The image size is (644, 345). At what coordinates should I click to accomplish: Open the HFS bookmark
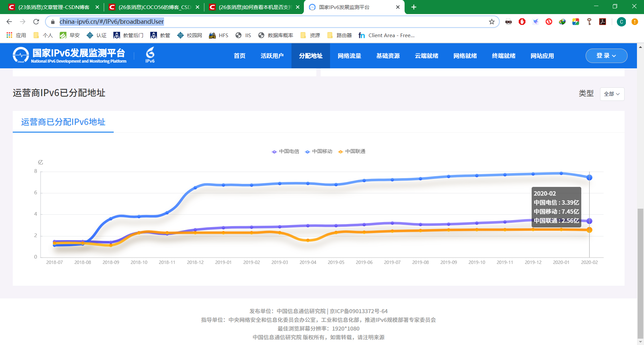[219, 35]
